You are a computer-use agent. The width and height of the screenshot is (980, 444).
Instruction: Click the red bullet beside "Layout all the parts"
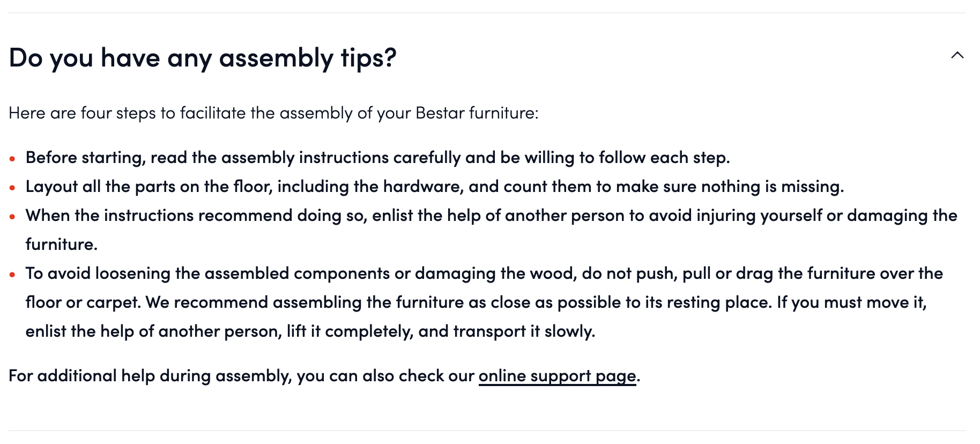pyautogui.click(x=12, y=188)
